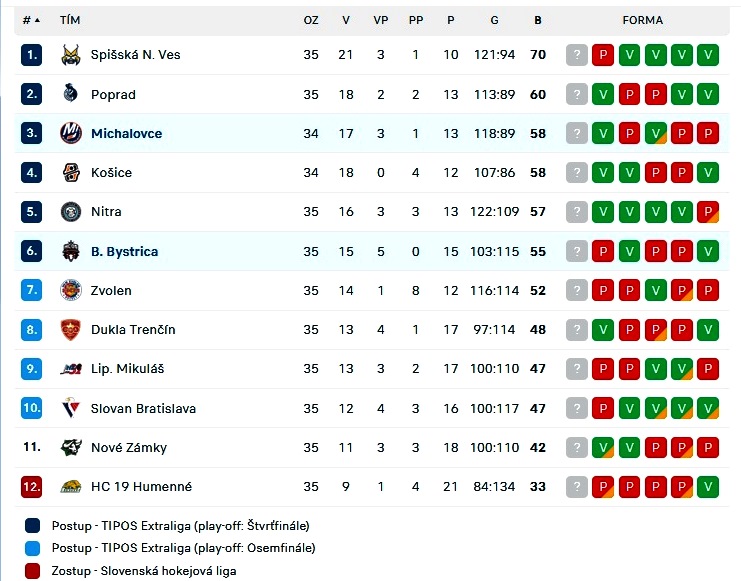
Task: Click Spišská N. Ves red P form badge
Action: click(603, 55)
